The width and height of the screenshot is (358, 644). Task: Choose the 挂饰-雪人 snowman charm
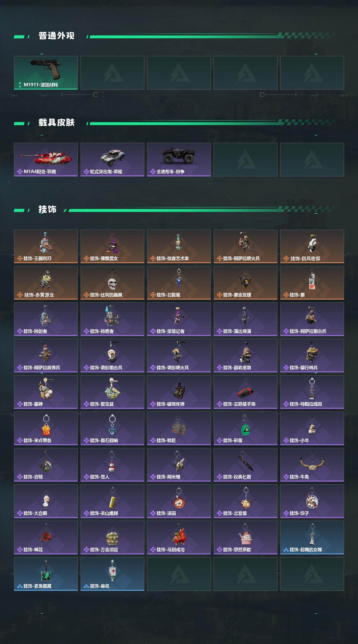coord(112,465)
